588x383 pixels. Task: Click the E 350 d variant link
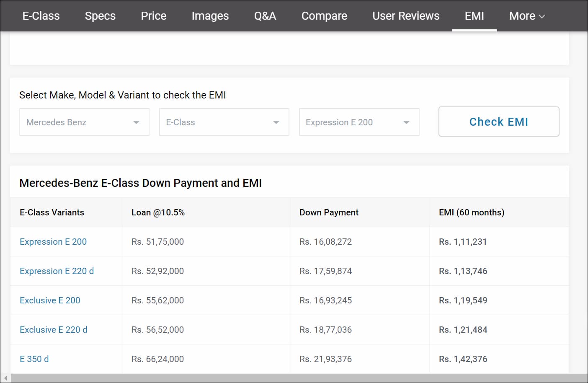coord(34,359)
